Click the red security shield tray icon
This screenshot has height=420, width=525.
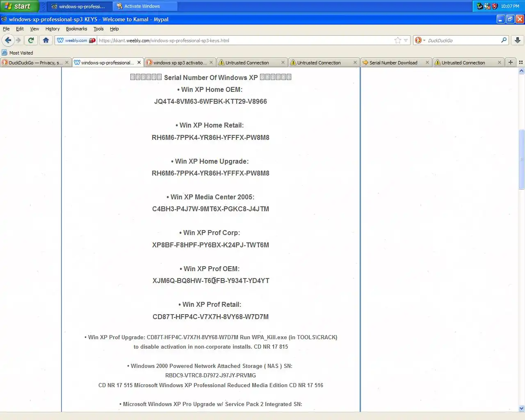(495, 6)
